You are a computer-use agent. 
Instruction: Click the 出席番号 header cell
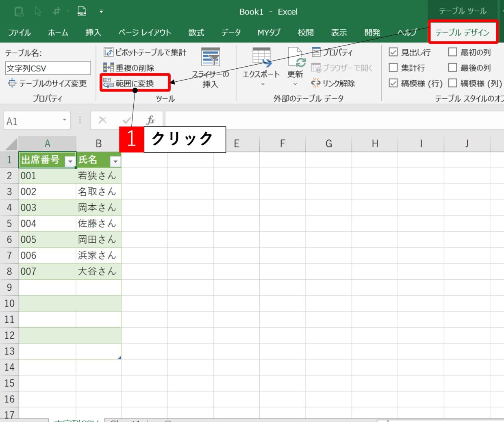click(47, 160)
